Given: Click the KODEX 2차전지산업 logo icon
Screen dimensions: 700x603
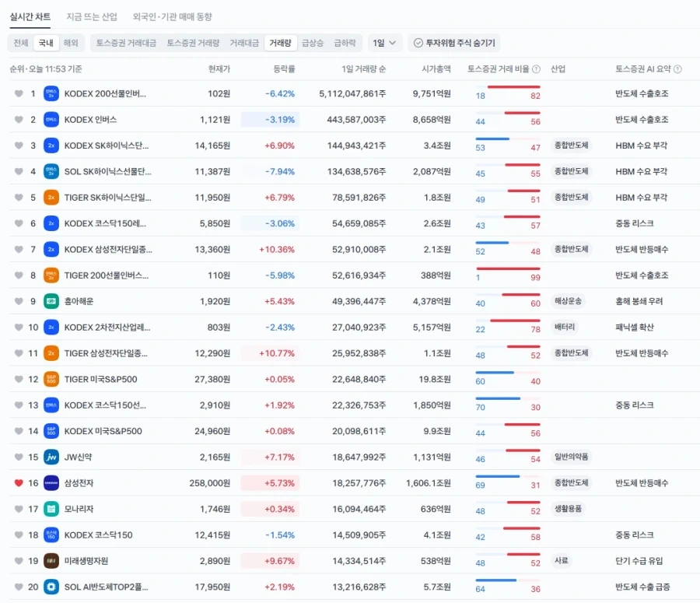Looking at the screenshot, I should click(x=51, y=327).
